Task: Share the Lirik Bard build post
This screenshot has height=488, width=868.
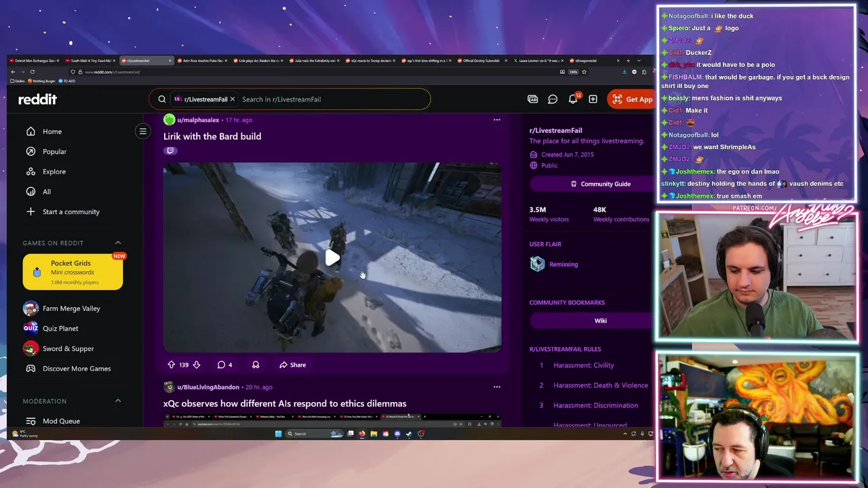Action: pyautogui.click(x=293, y=365)
